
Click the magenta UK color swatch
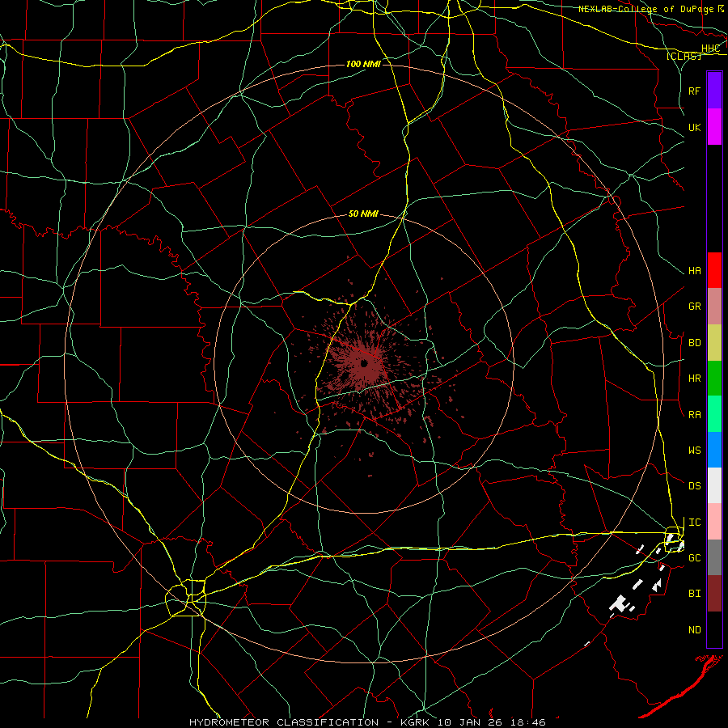[714, 127]
